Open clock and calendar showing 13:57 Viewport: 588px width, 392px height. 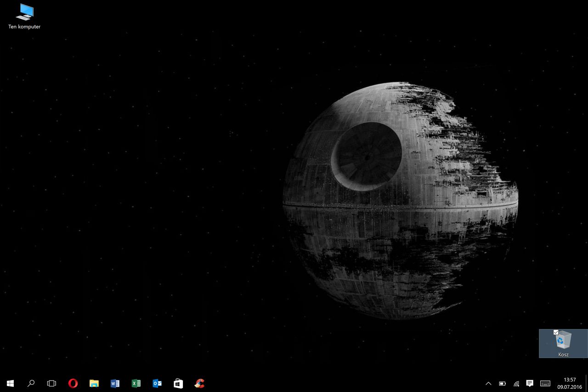[570, 383]
